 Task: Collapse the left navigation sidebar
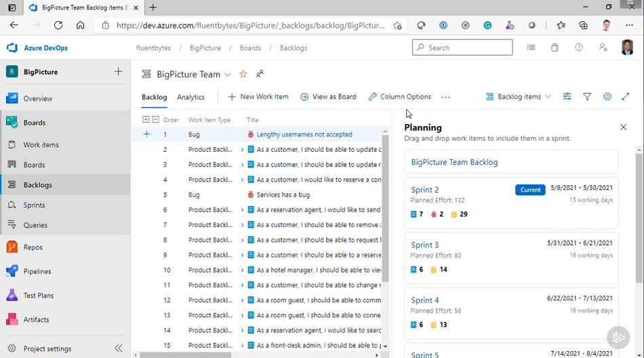coord(118,349)
